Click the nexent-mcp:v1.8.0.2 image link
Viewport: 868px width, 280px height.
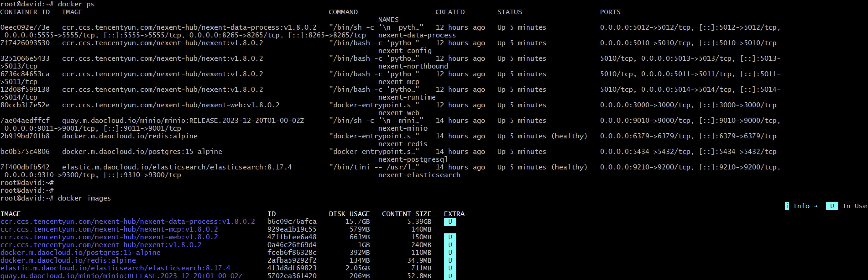(x=109, y=229)
